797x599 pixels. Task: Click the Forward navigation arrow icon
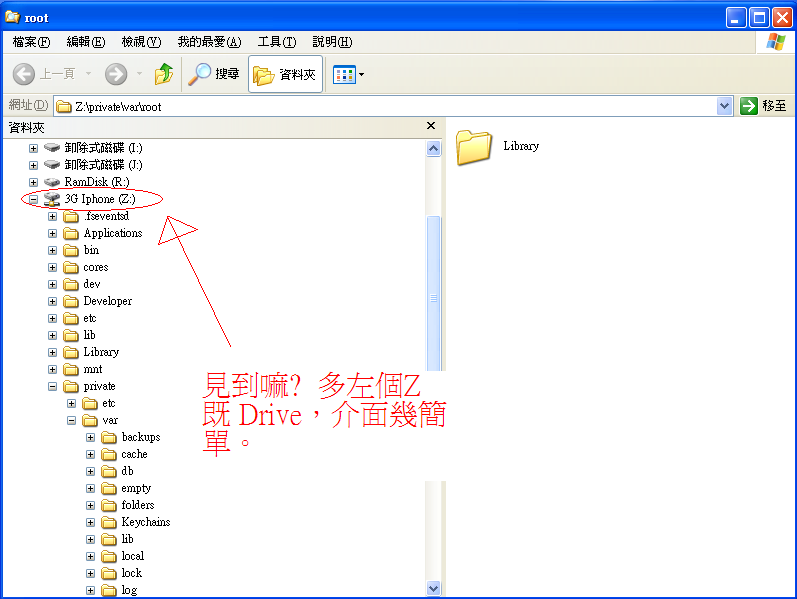[116, 74]
